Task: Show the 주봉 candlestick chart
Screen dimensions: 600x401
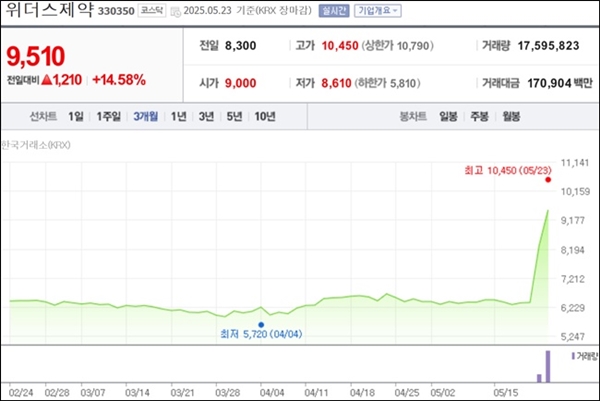Action: [479, 116]
